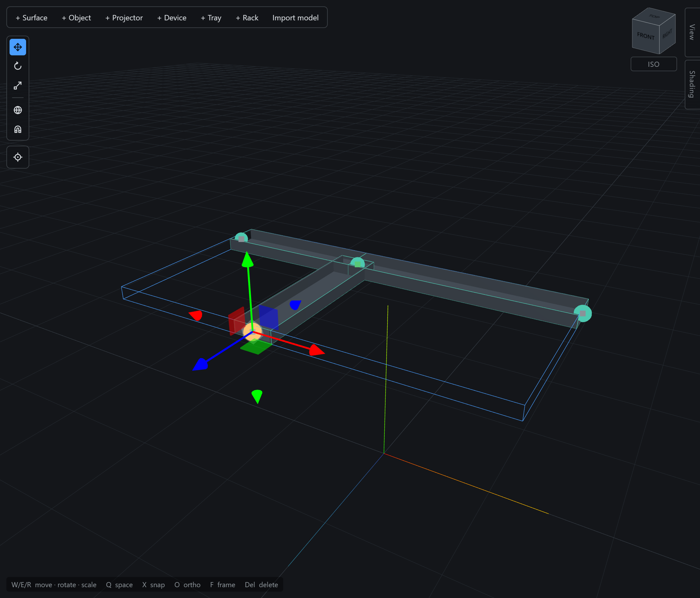Click the green plane handle square
This screenshot has height=598, width=700.
256,347
